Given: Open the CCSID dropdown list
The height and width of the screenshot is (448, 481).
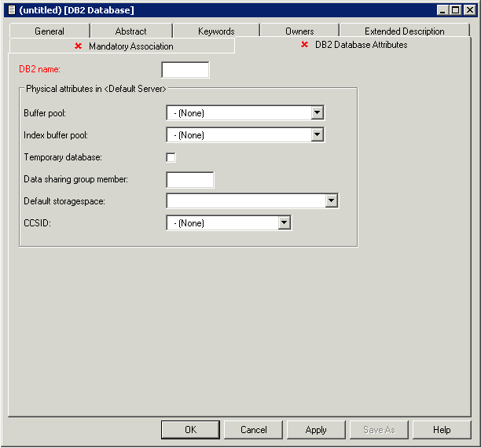Looking at the screenshot, I should 284,223.
